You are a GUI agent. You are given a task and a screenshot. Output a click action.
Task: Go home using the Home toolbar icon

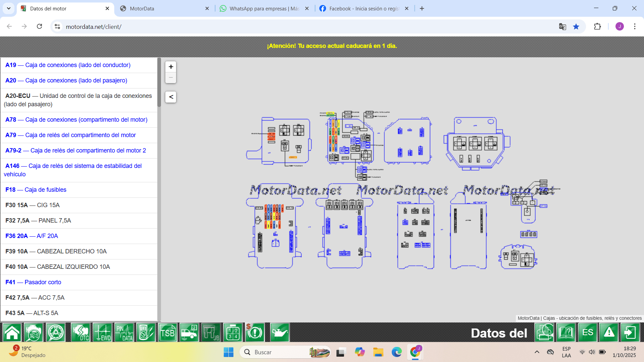12,333
